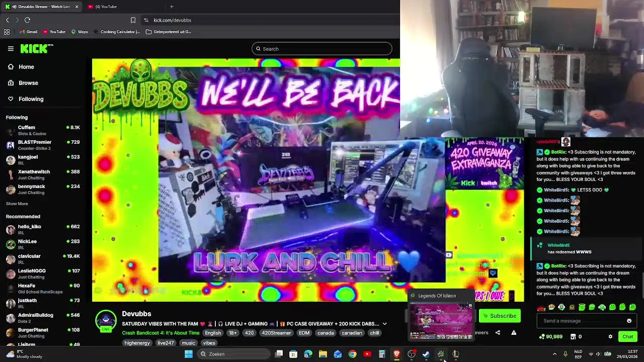
Task: Expand the stream title chevron
Action: coord(384,324)
